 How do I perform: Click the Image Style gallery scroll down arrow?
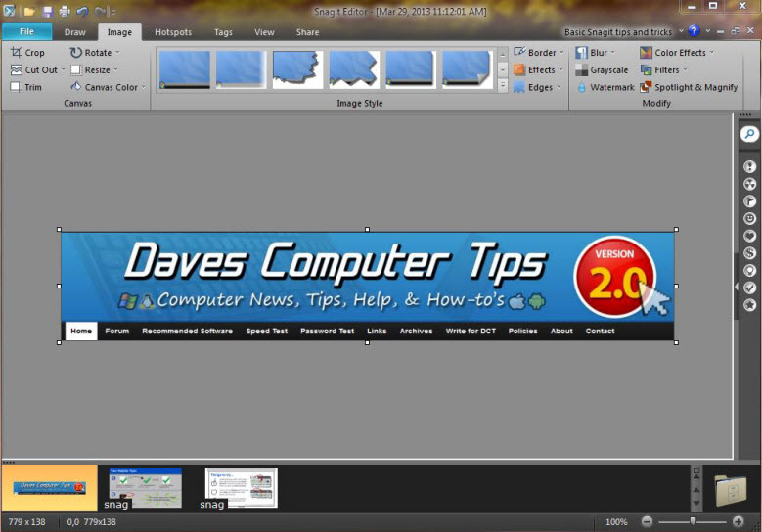(x=503, y=70)
